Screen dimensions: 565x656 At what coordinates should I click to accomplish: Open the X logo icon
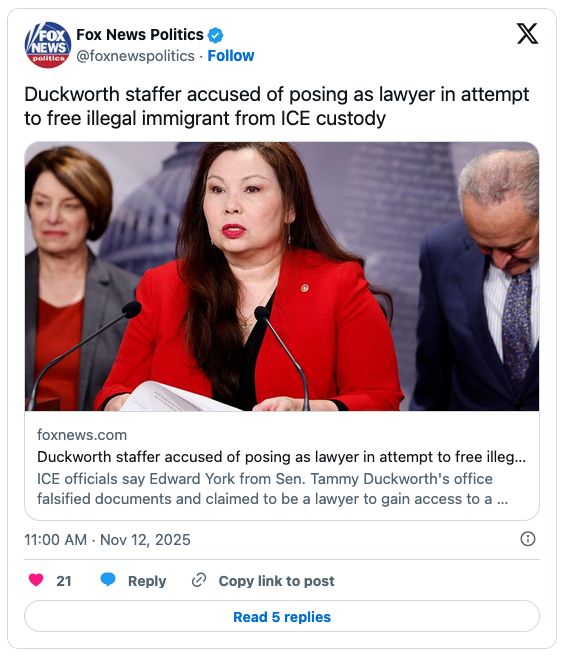coord(527,34)
